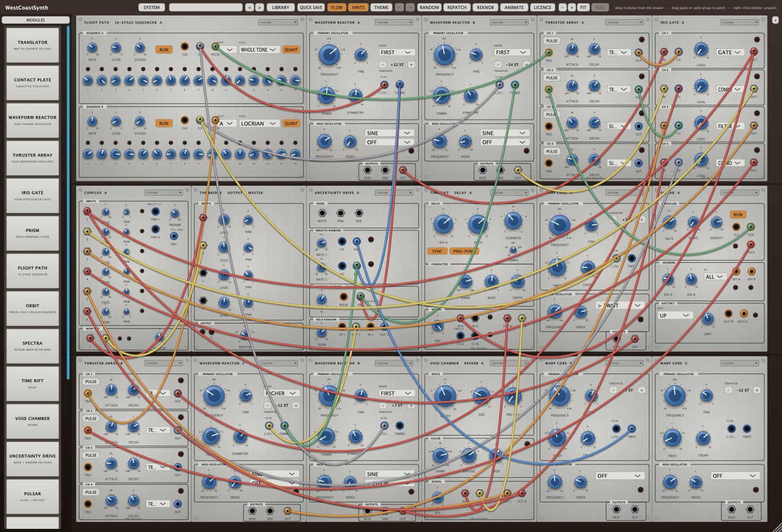The width and height of the screenshot is (782, 532).
Task: Toggle SYNC on the Time Rift delay
Action: 437,251
